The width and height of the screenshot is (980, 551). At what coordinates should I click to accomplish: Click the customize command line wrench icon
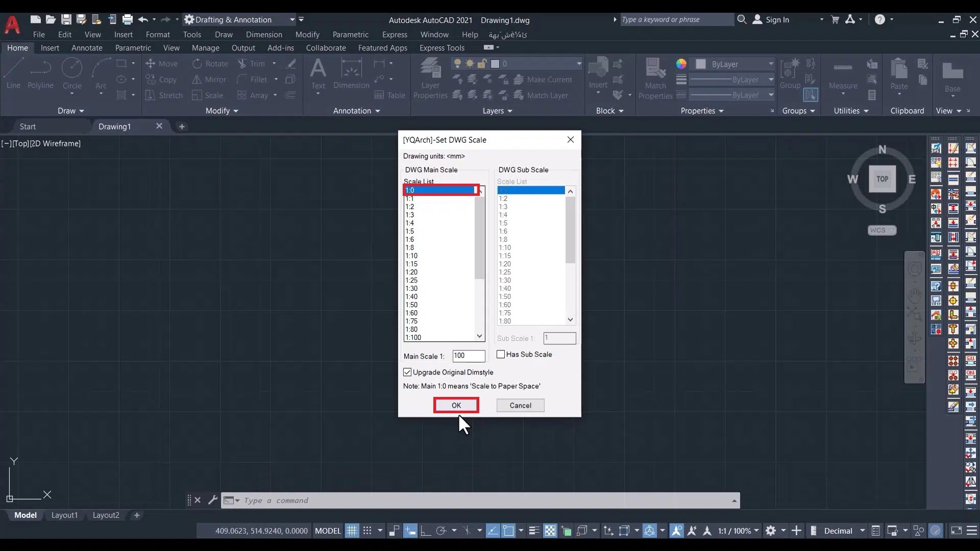click(x=213, y=500)
